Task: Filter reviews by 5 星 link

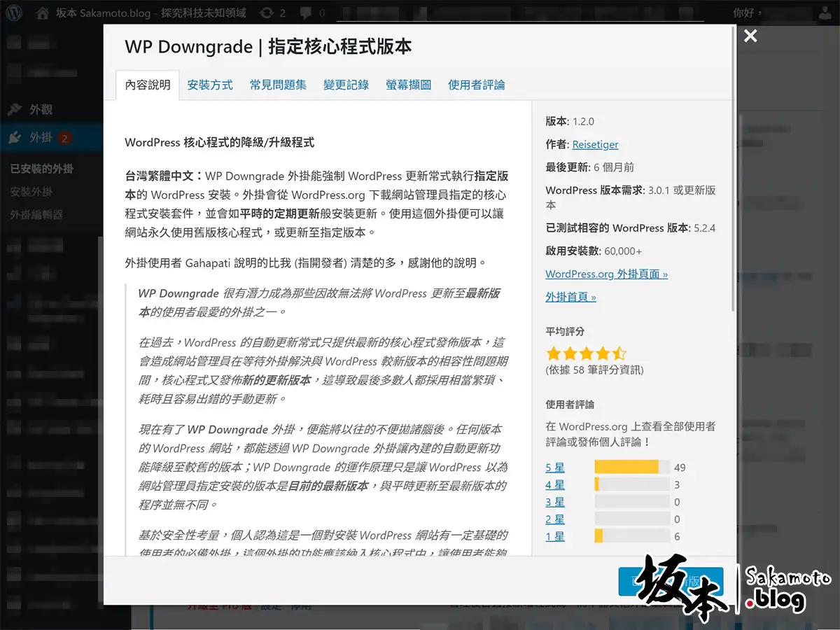Action: click(555, 468)
